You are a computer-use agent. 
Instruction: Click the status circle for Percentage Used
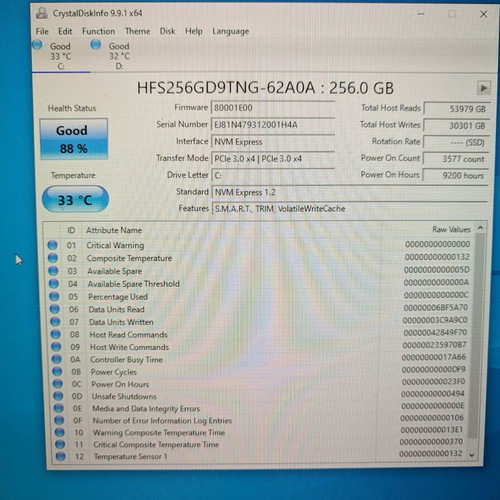click(54, 296)
